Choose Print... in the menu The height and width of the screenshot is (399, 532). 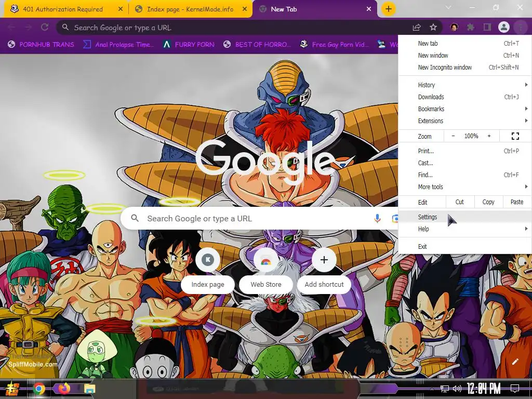point(465,151)
